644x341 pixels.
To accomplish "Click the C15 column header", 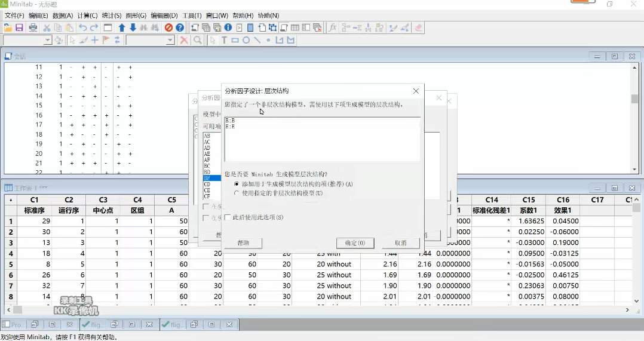I will click(529, 200).
